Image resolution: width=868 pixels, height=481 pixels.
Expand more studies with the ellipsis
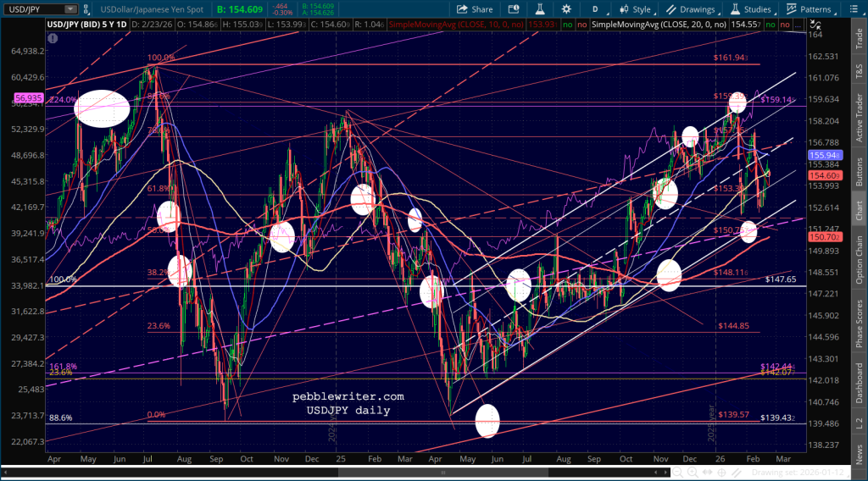pos(798,25)
